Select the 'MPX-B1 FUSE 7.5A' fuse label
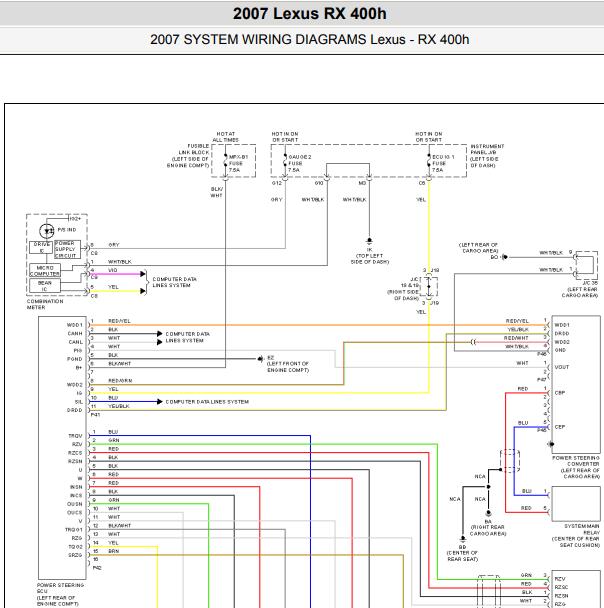The image size is (604, 608). (x=238, y=163)
